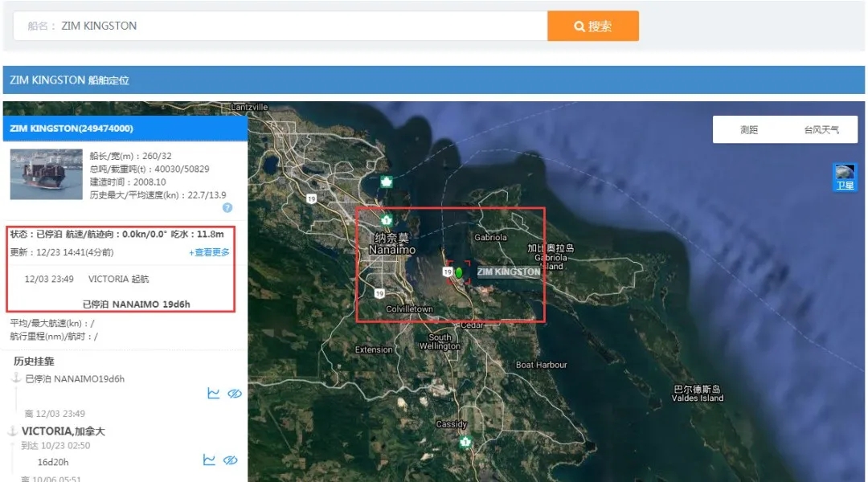This screenshot has width=868, height=482.
Task: Select the 平均/最大航速(kn) line
Action: (x=52, y=323)
